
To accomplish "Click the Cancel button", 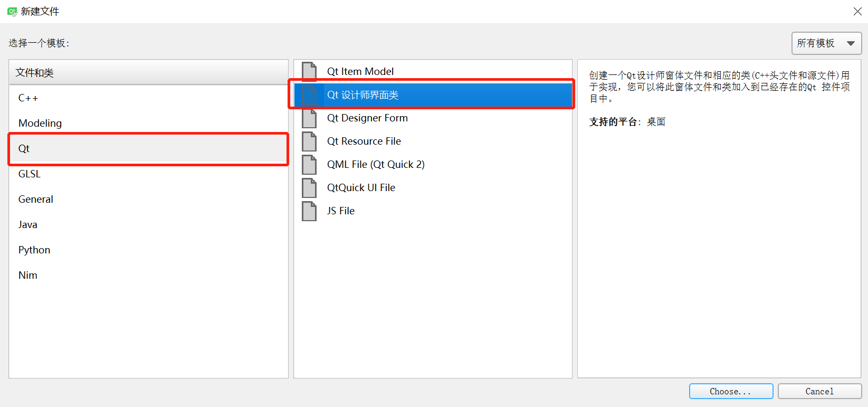I will coord(819,391).
